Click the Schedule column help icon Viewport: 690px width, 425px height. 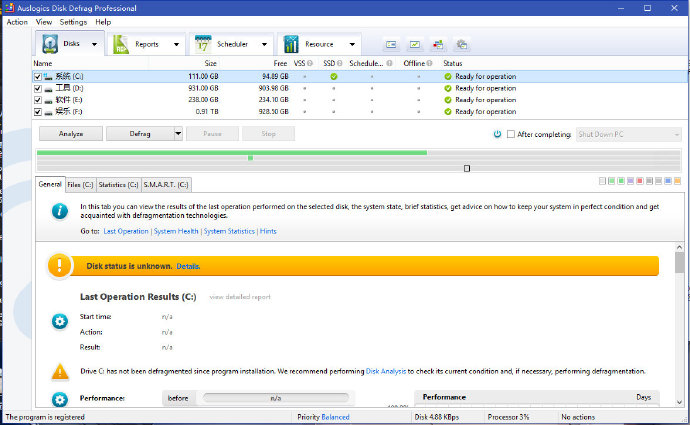click(x=389, y=63)
